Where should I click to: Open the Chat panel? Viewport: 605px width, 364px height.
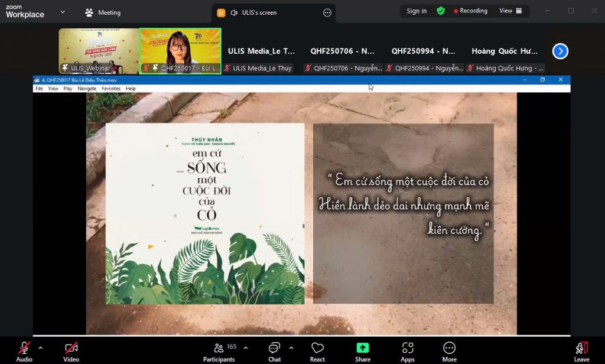[274, 351]
